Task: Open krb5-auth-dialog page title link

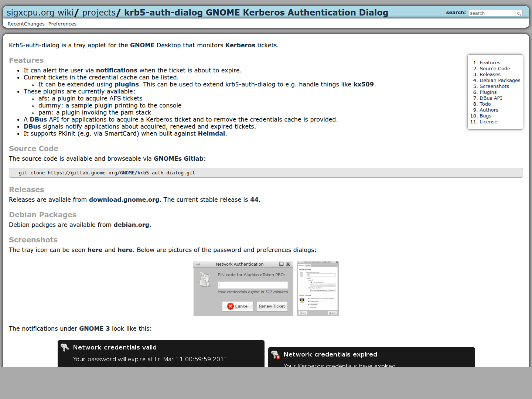Action: [x=256, y=13]
